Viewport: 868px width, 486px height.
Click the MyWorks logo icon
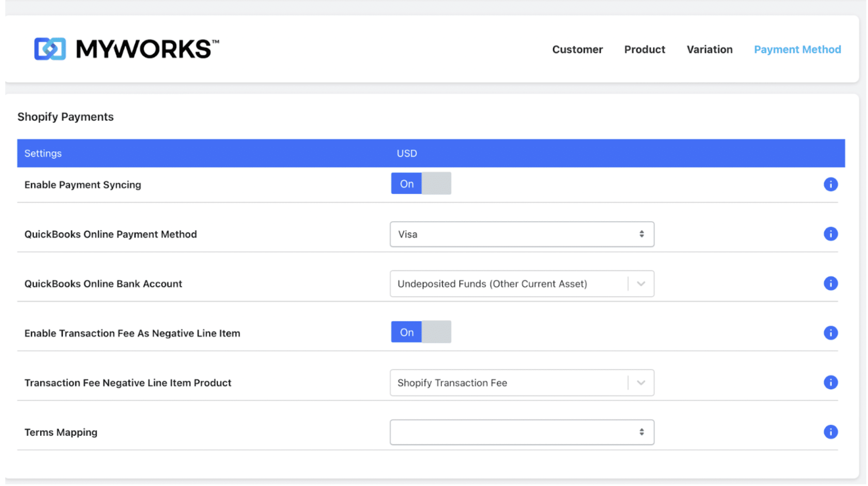tap(50, 48)
